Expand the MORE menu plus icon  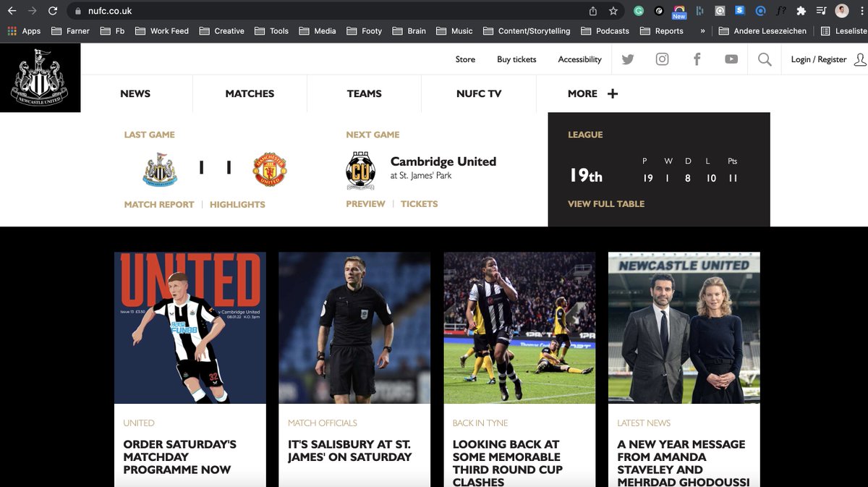(x=613, y=93)
